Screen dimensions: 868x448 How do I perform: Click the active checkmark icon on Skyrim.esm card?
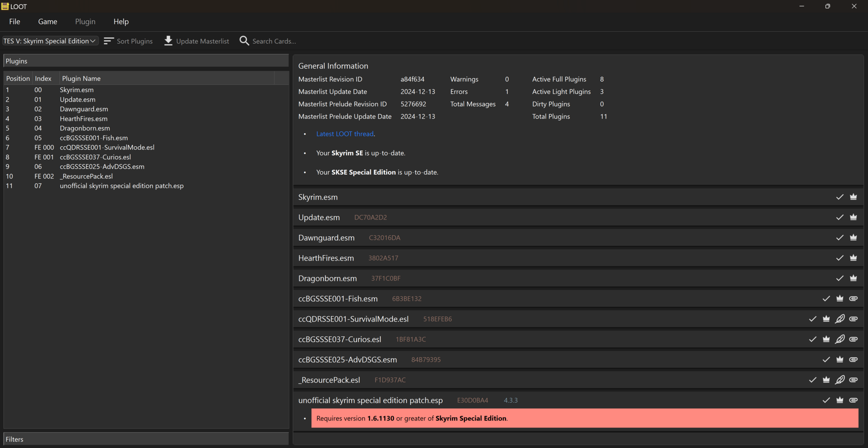(840, 197)
